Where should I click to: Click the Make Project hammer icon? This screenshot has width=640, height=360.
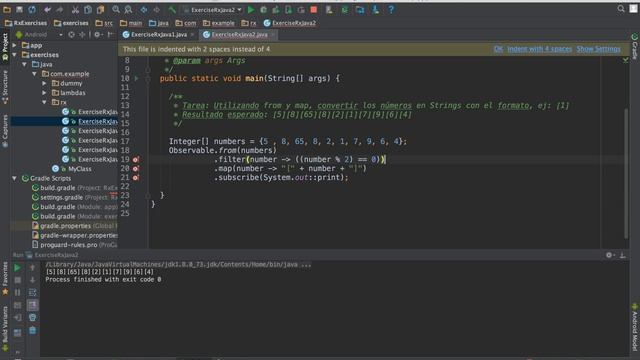(x=172, y=9)
